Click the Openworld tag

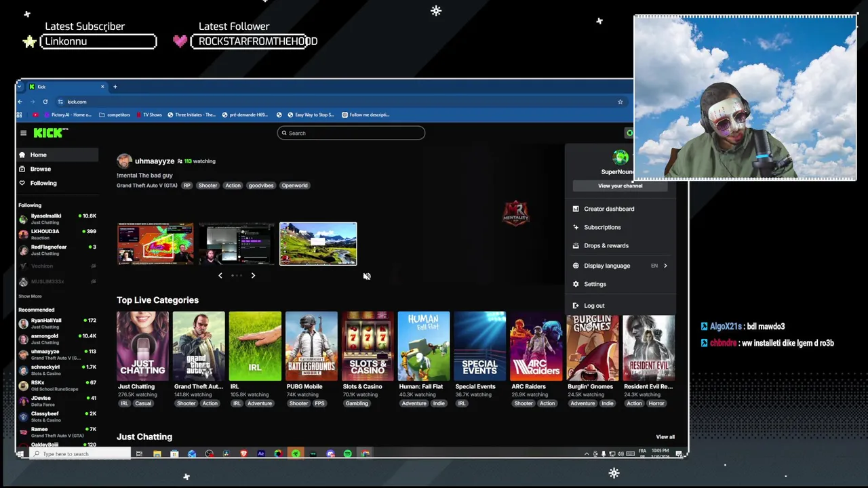click(294, 185)
